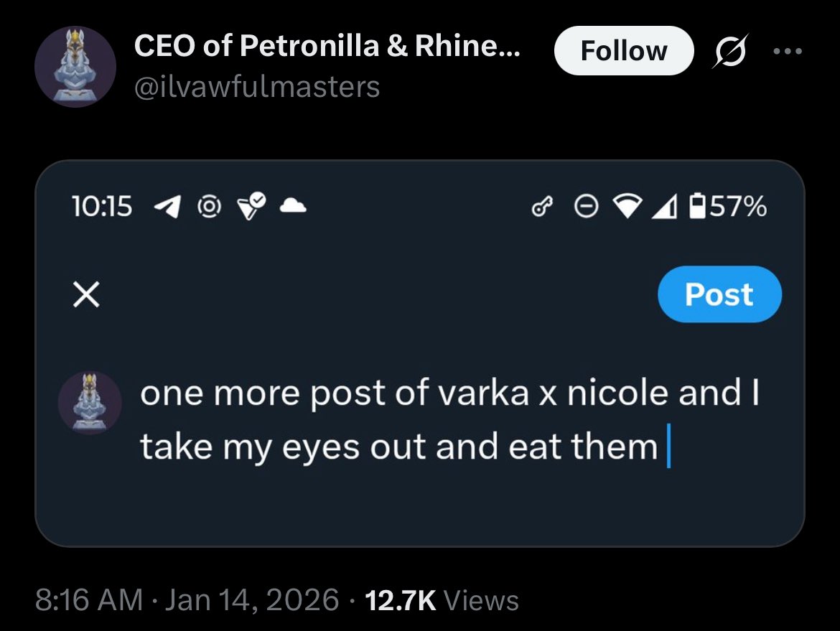Image resolution: width=840 pixels, height=631 pixels.
Task: Open the "CEO of Petronilla & Rhine..." profile name
Action: click(328, 48)
